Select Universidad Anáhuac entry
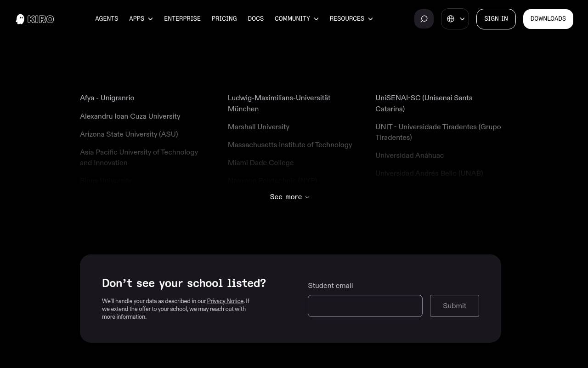This screenshot has height=368, width=588. click(x=409, y=155)
